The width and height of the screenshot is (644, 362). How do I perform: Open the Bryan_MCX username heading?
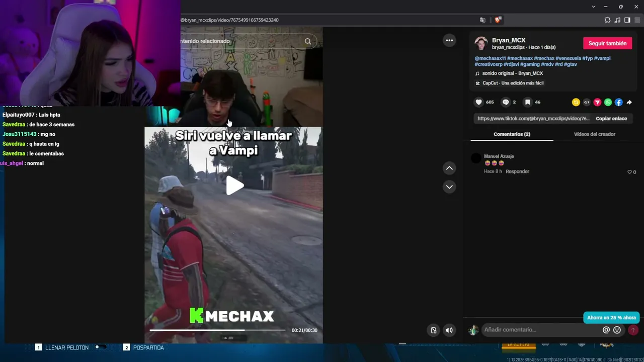(509, 40)
